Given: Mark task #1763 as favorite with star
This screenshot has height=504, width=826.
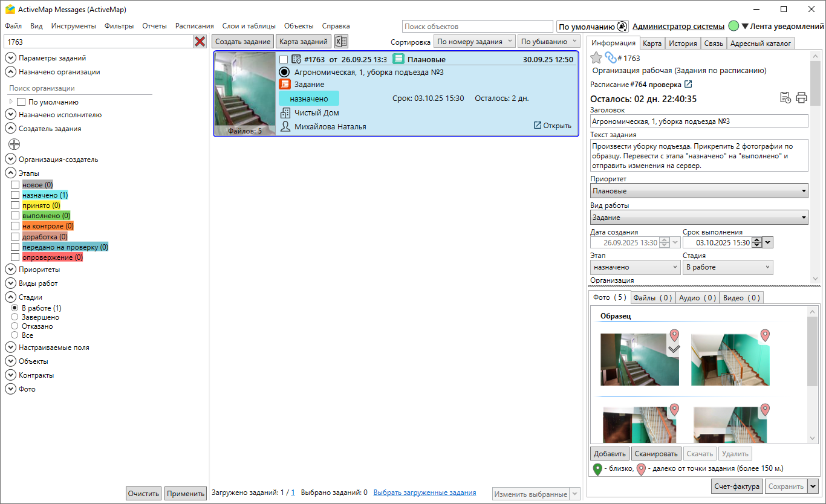Looking at the screenshot, I should pyautogui.click(x=596, y=58).
